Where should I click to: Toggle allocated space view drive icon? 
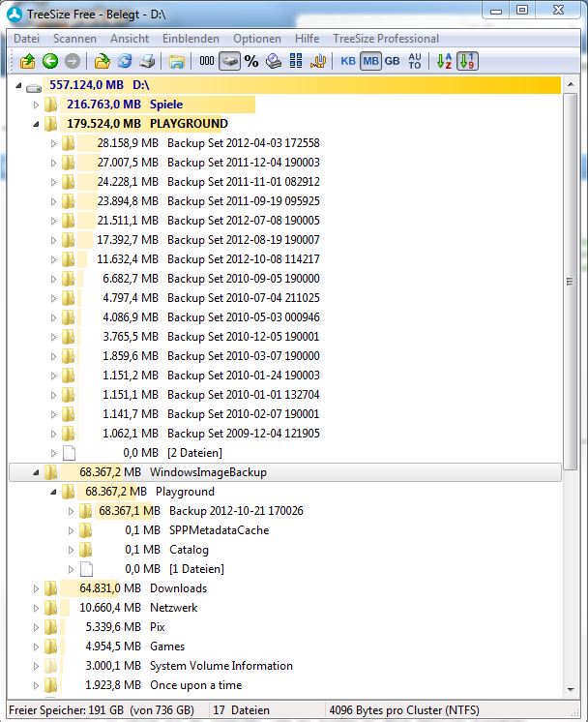229,61
